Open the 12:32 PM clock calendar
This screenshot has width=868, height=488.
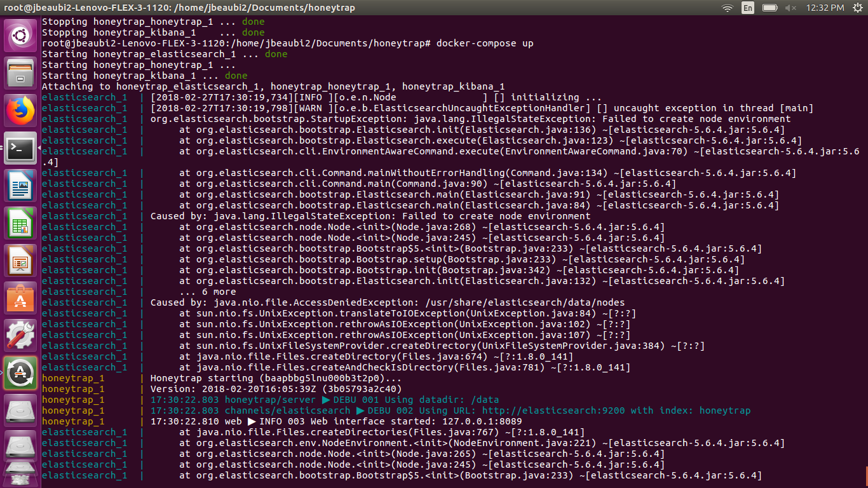(x=827, y=8)
